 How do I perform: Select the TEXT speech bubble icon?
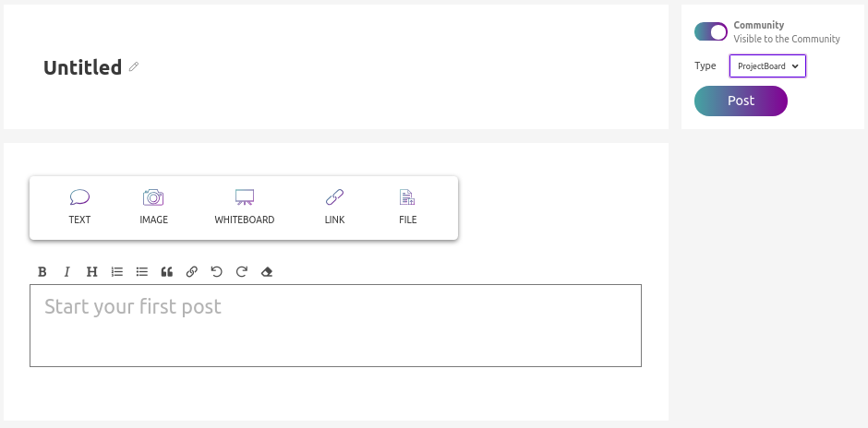[x=79, y=196]
